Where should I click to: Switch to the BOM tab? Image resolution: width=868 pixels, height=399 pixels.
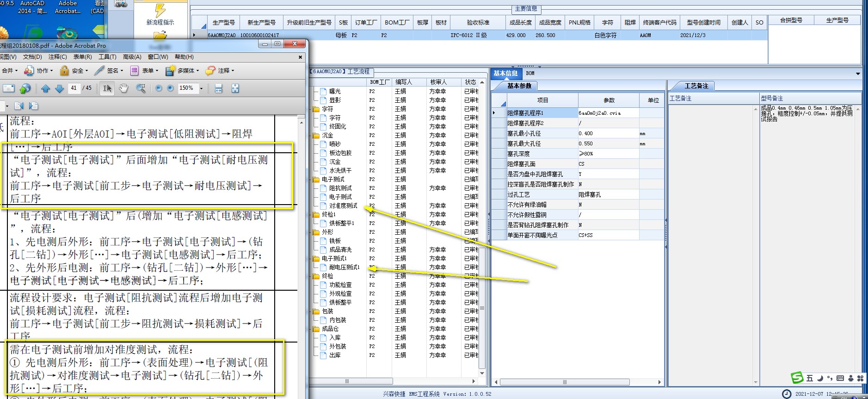[530, 73]
